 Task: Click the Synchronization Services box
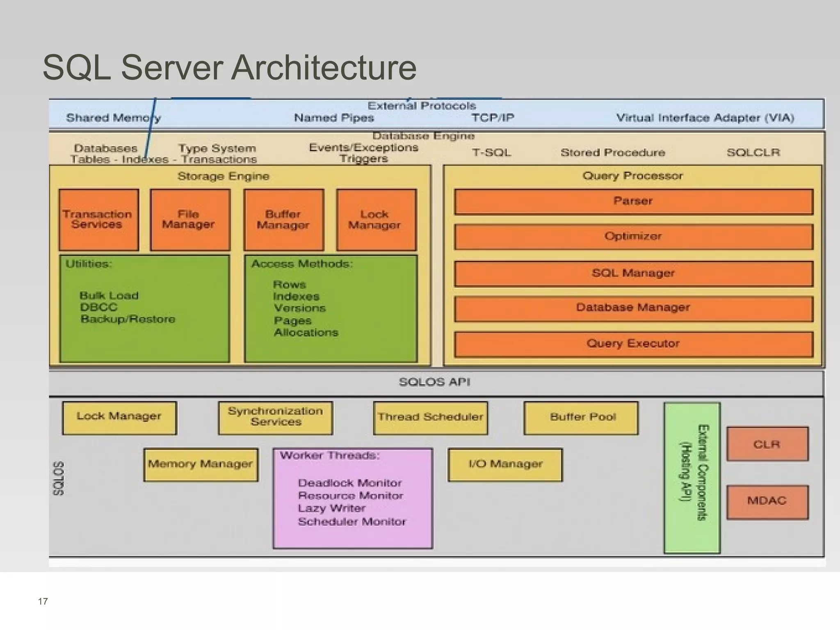tap(275, 417)
